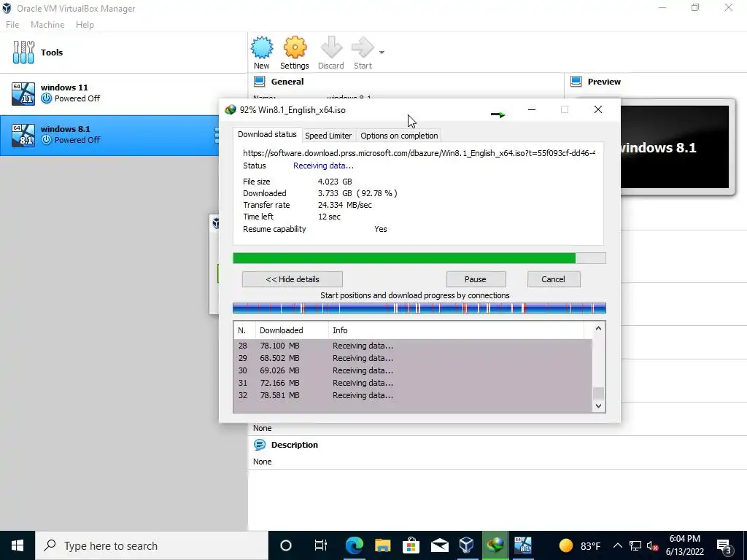Screen dimensions: 747x560
Task: Switch to Options on completion tab
Action: [399, 136]
